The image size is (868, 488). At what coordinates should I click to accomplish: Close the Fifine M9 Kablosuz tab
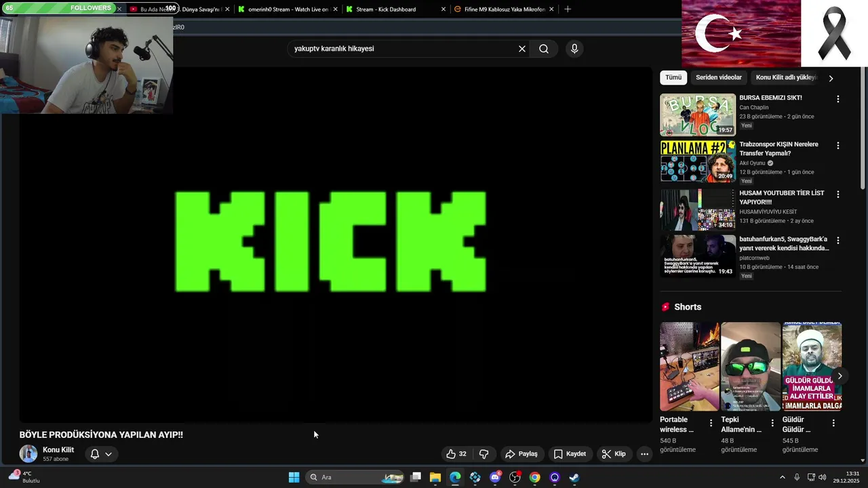tap(551, 9)
